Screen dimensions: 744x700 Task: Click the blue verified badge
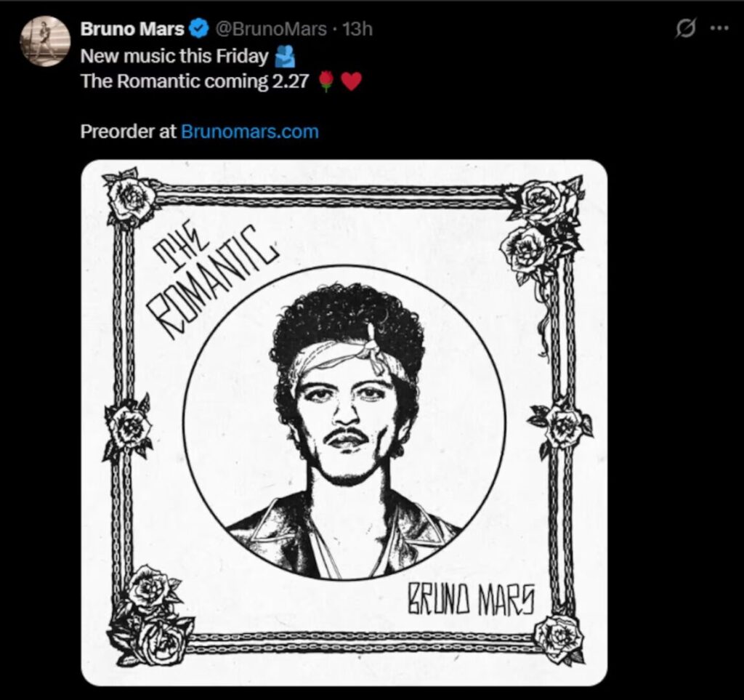199,29
